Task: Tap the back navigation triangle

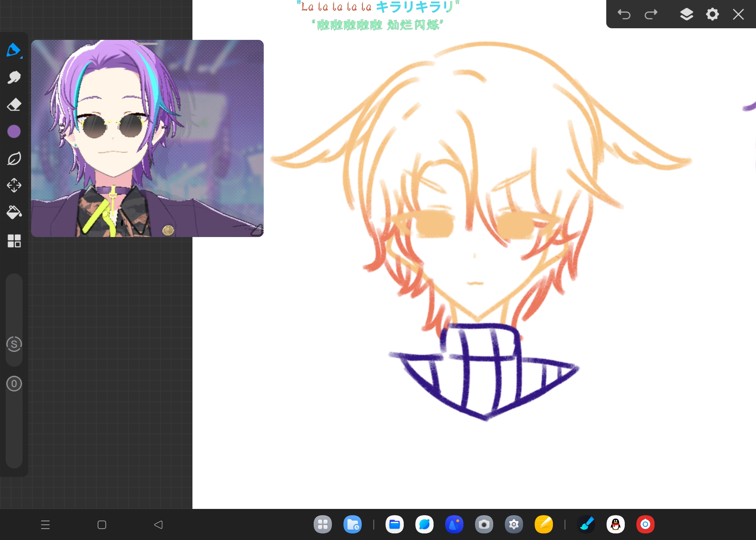Action: (158, 525)
